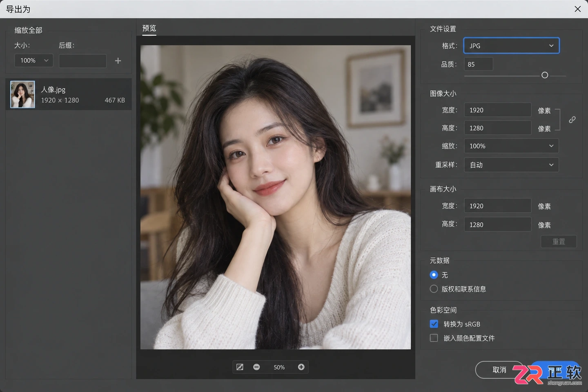Click the fit-to-view icon under preview
The image size is (588, 392).
pyautogui.click(x=240, y=367)
